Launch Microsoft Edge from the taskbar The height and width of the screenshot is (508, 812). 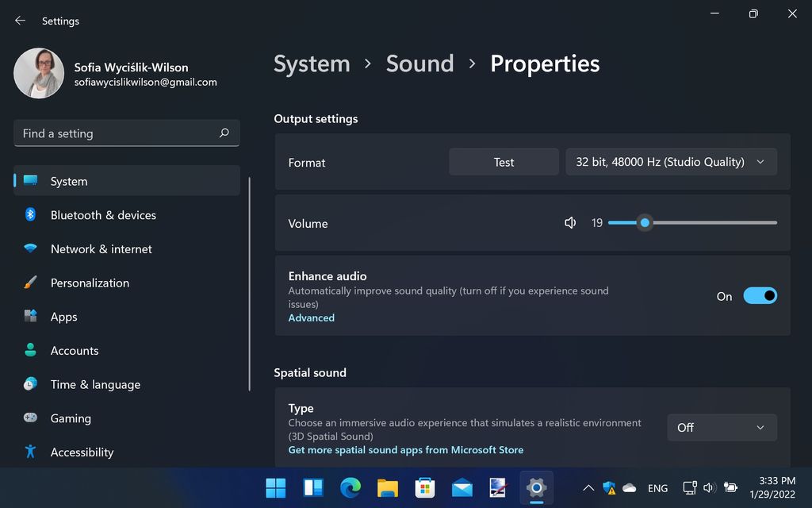coord(350,488)
